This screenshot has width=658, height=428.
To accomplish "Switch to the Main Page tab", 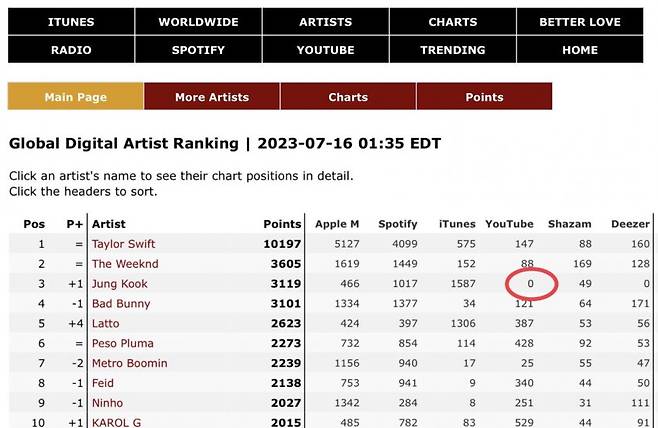I will [x=76, y=97].
